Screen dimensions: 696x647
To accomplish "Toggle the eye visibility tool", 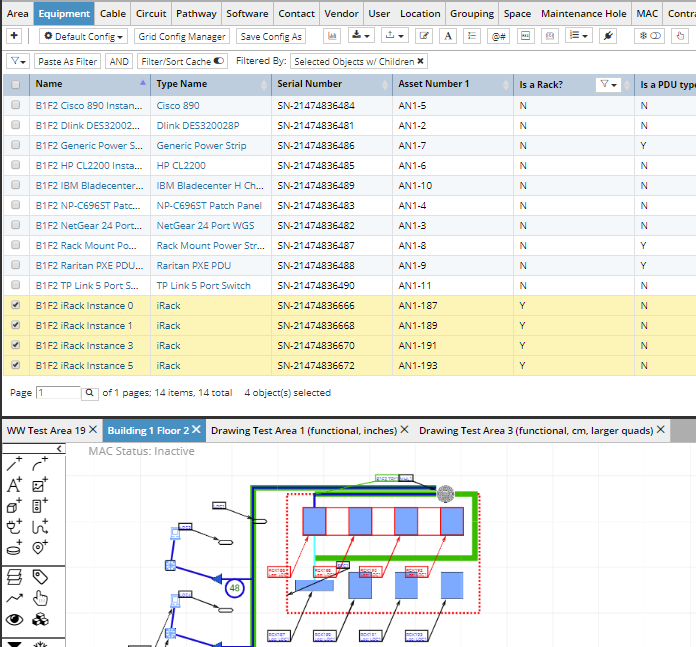I will [x=14, y=619].
